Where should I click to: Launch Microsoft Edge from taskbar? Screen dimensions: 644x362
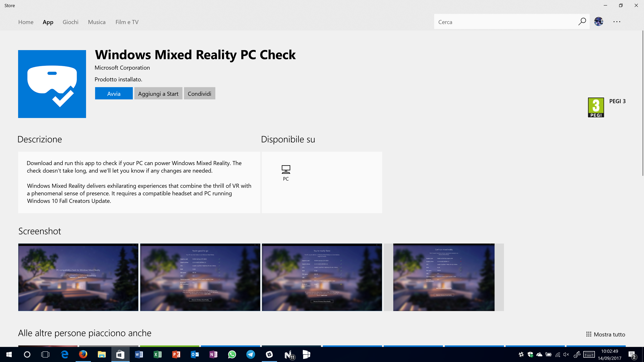click(x=65, y=354)
